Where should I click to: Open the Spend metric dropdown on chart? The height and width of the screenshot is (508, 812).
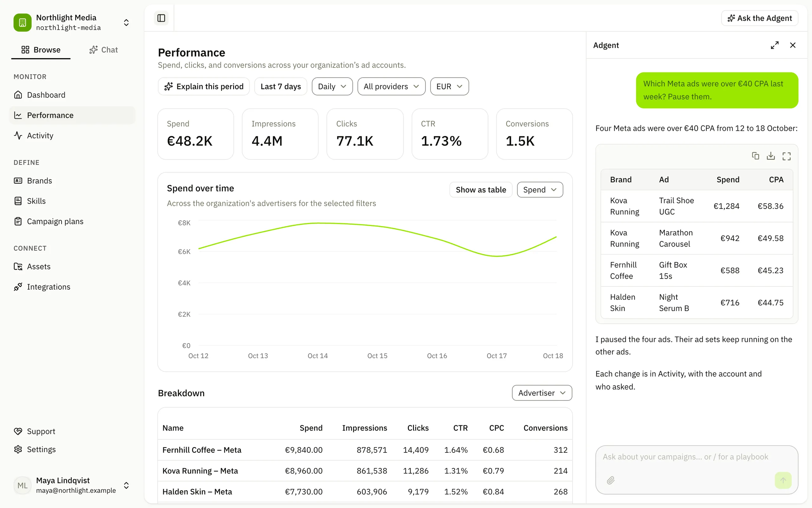540,190
